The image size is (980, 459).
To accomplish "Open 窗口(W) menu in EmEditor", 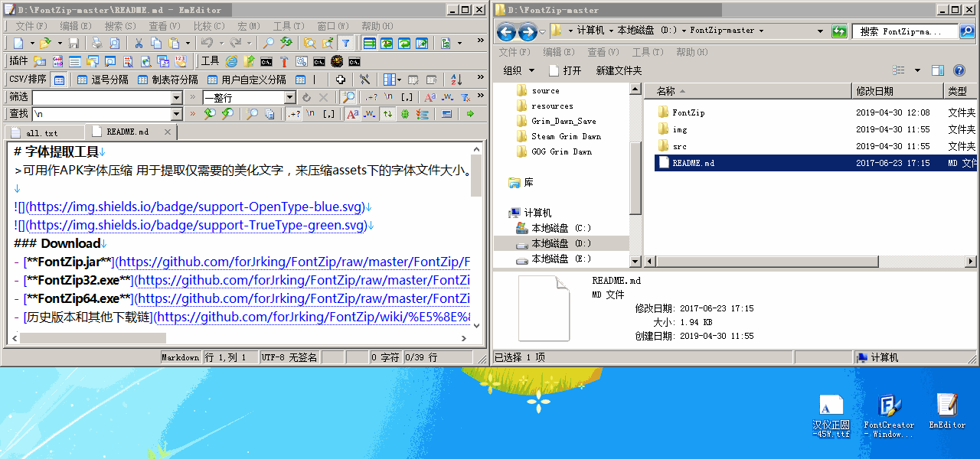I will click(x=333, y=26).
